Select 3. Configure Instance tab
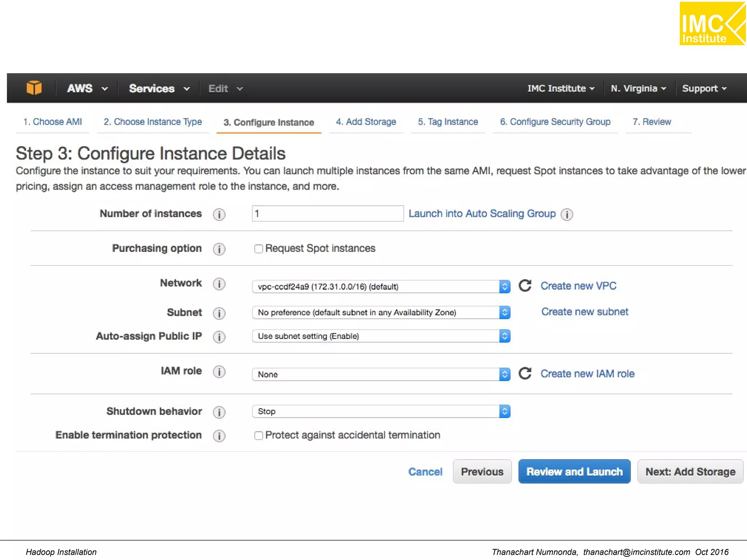 (269, 122)
